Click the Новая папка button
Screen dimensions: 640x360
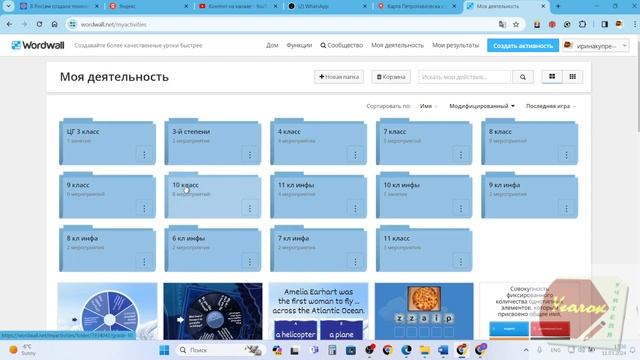point(339,77)
